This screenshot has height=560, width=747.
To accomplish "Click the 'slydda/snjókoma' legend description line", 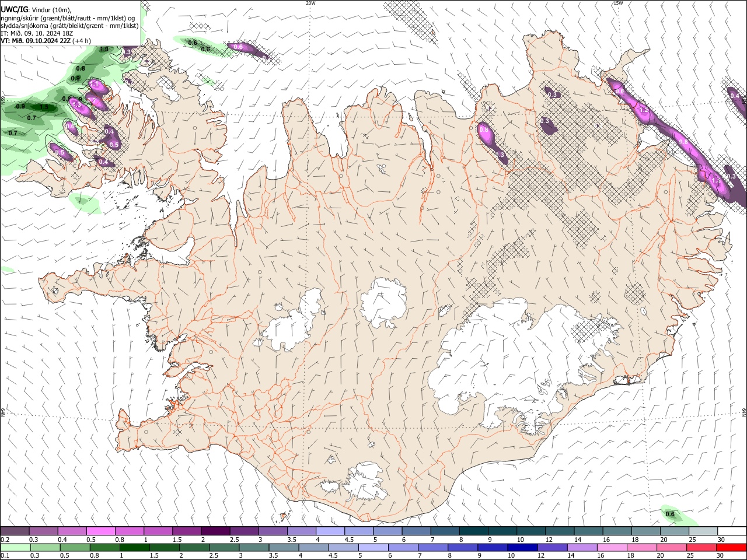I will click(69, 26).
